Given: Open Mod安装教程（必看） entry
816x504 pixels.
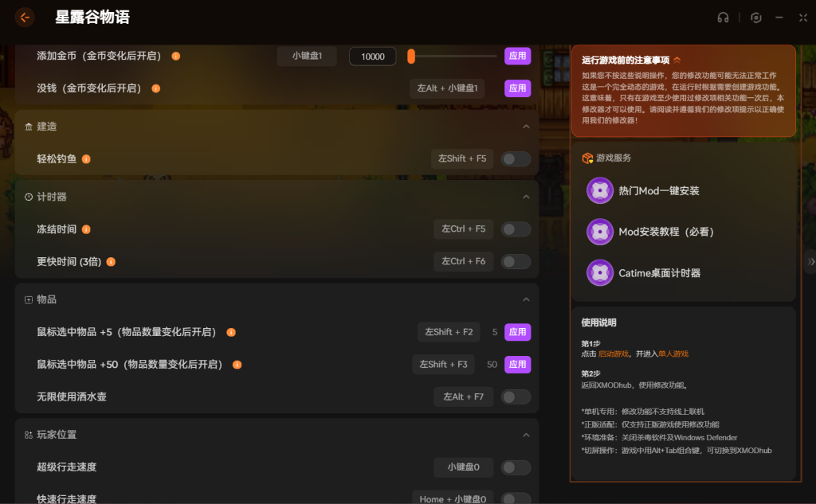Looking at the screenshot, I should (666, 232).
